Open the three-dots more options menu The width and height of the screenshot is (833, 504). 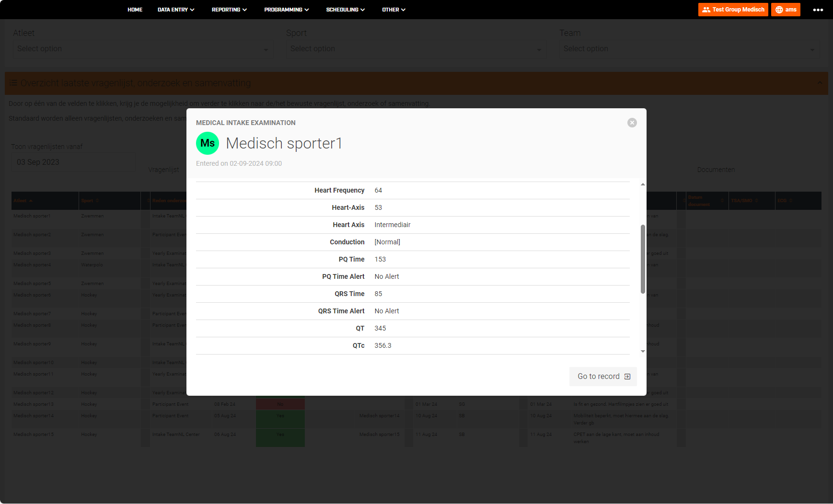818,10
